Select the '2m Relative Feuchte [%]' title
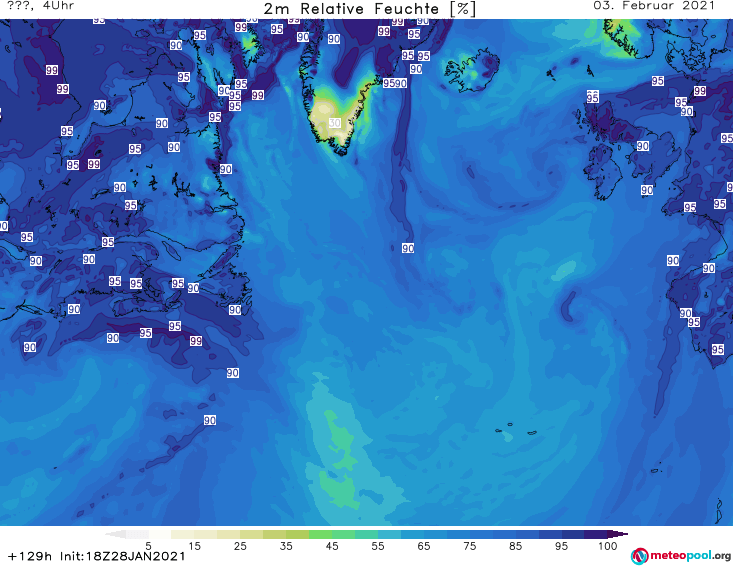Screen dimensions: 733x566 (x=369, y=9)
